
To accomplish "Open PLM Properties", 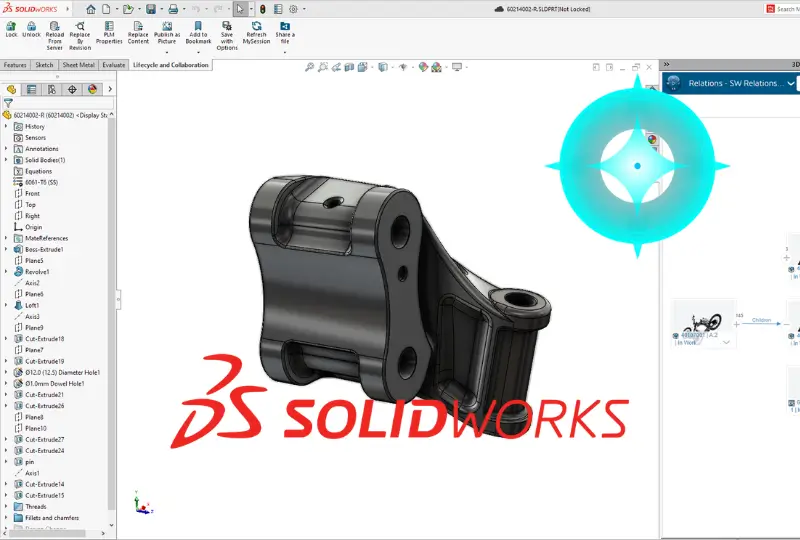I will (x=109, y=33).
